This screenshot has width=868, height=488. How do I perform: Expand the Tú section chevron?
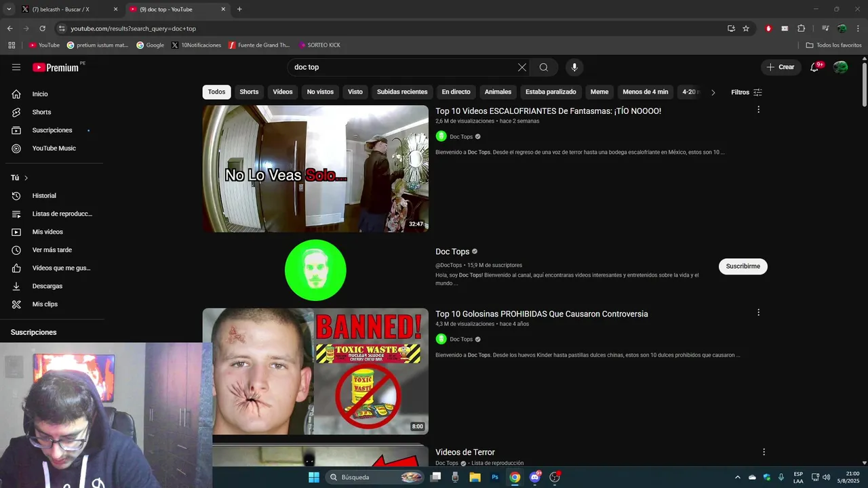[x=26, y=178]
